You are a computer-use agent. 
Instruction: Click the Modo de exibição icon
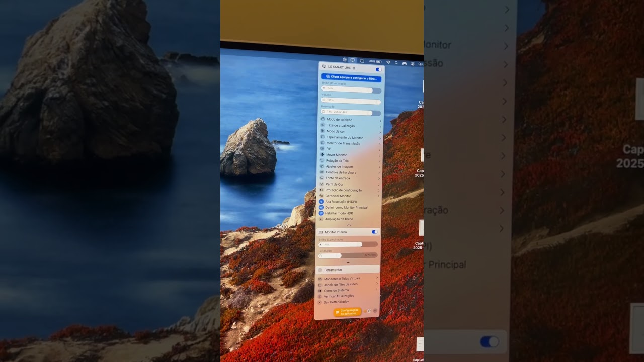tap(323, 119)
